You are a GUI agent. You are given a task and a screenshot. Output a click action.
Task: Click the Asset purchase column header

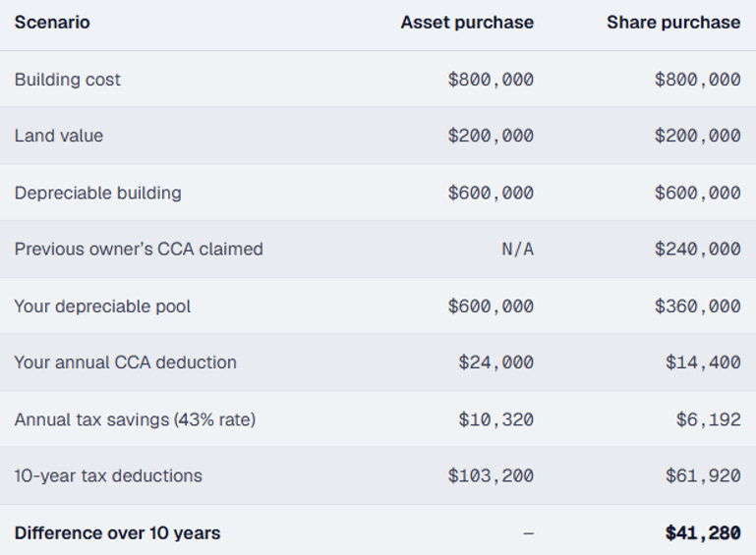(x=467, y=23)
